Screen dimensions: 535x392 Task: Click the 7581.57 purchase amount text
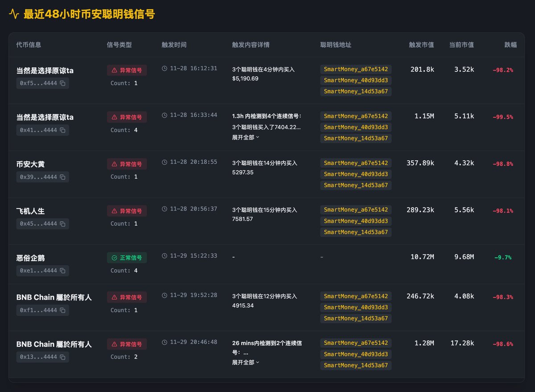(x=243, y=219)
